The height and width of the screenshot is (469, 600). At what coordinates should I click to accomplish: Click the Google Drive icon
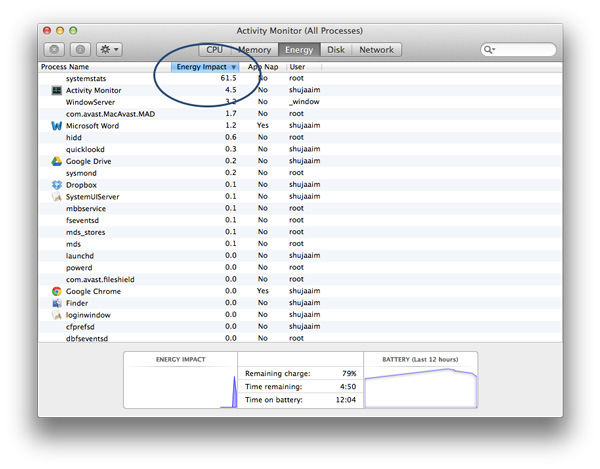click(x=57, y=161)
